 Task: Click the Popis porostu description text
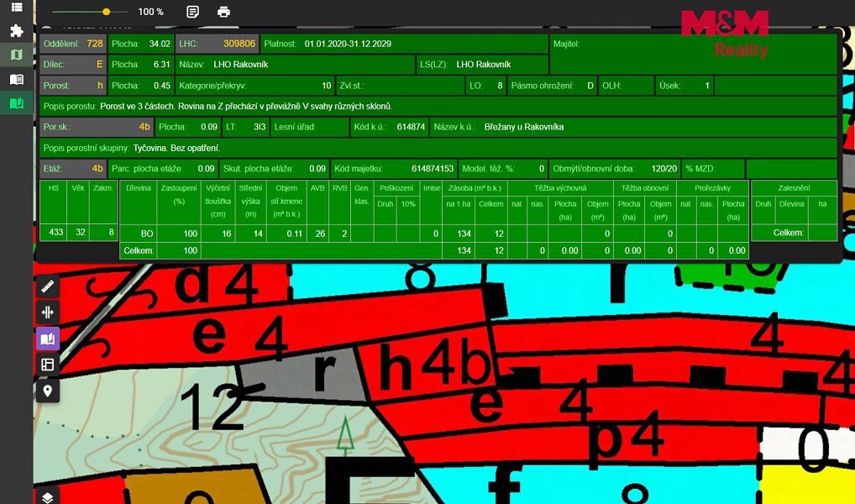point(246,107)
